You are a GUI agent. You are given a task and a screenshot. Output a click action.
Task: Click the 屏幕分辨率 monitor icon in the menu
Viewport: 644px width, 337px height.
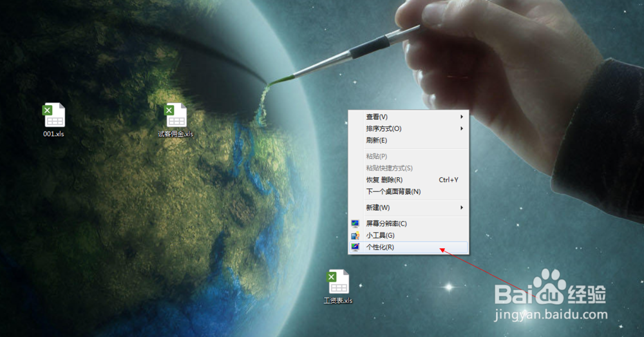click(x=355, y=224)
